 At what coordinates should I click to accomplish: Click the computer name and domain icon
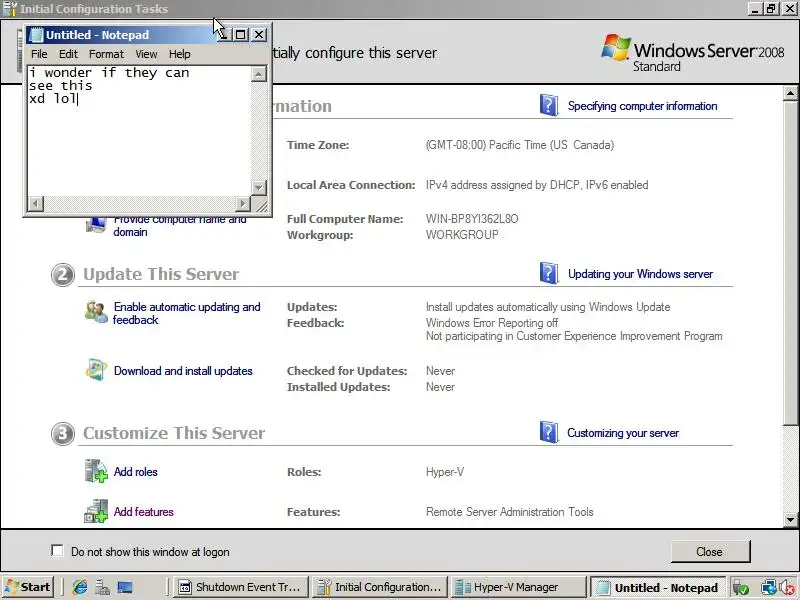coord(96,224)
